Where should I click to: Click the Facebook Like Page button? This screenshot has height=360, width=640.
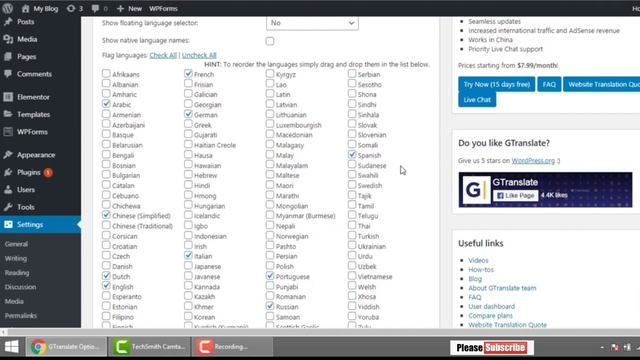(x=516, y=196)
